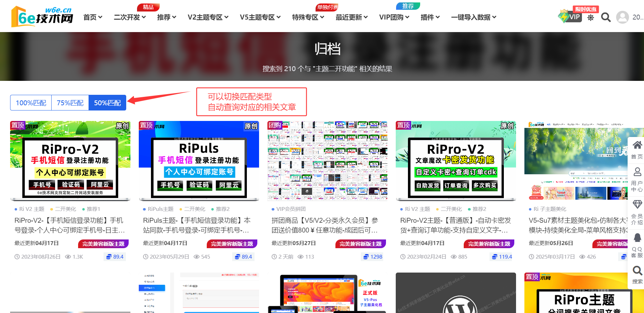This screenshot has height=313, width=644.
Task: Switch to 75%匹配 filter
Action: click(x=70, y=103)
